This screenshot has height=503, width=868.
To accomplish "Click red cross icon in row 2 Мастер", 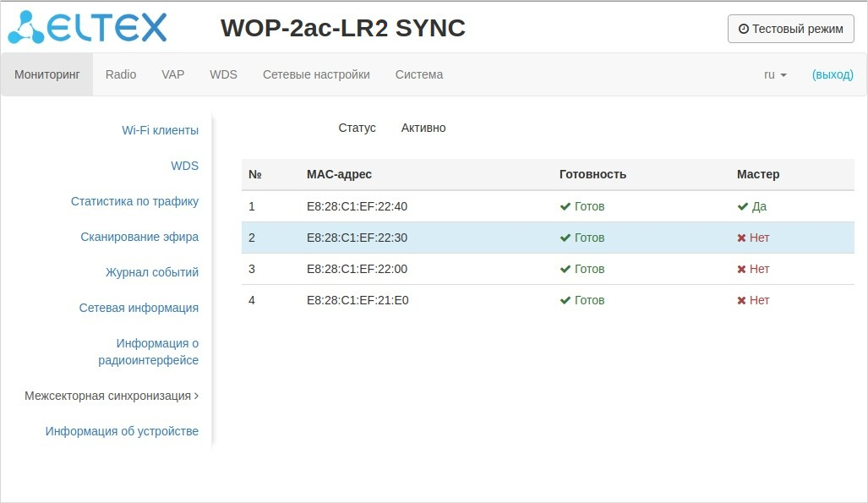I will tap(742, 238).
